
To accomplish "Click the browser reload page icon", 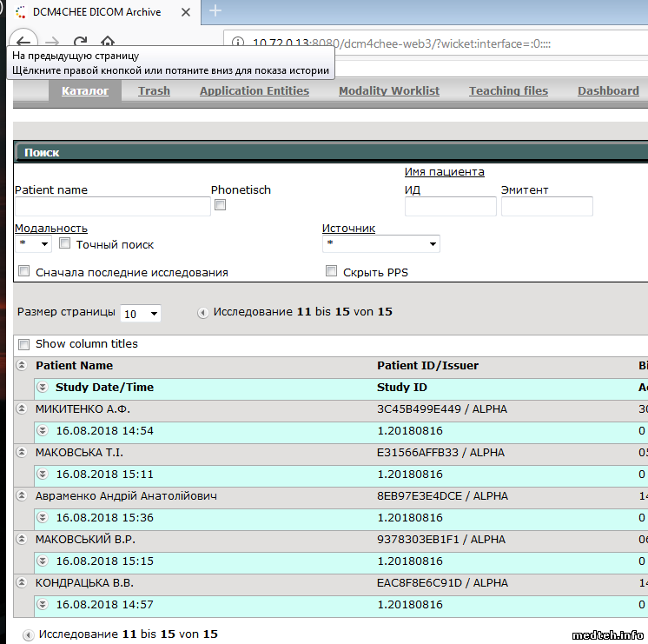I will coord(80,41).
